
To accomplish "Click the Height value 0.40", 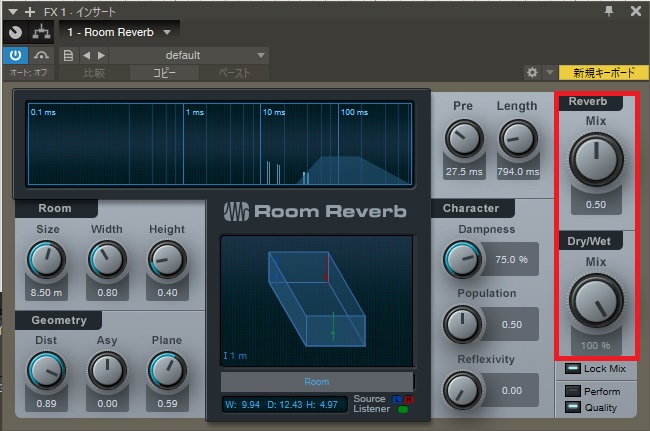I will pyautogui.click(x=167, y=293).
